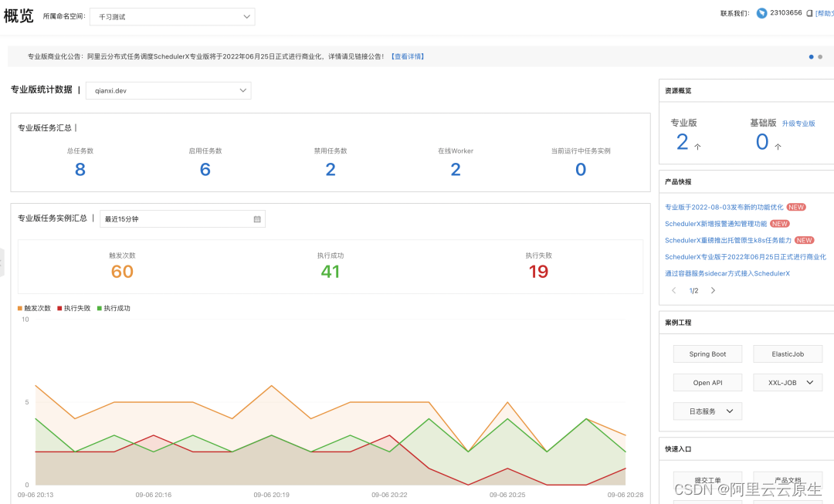This screenshot has height=504, width=834.
Task: Go to next page of product news
Action: [714, 290]
